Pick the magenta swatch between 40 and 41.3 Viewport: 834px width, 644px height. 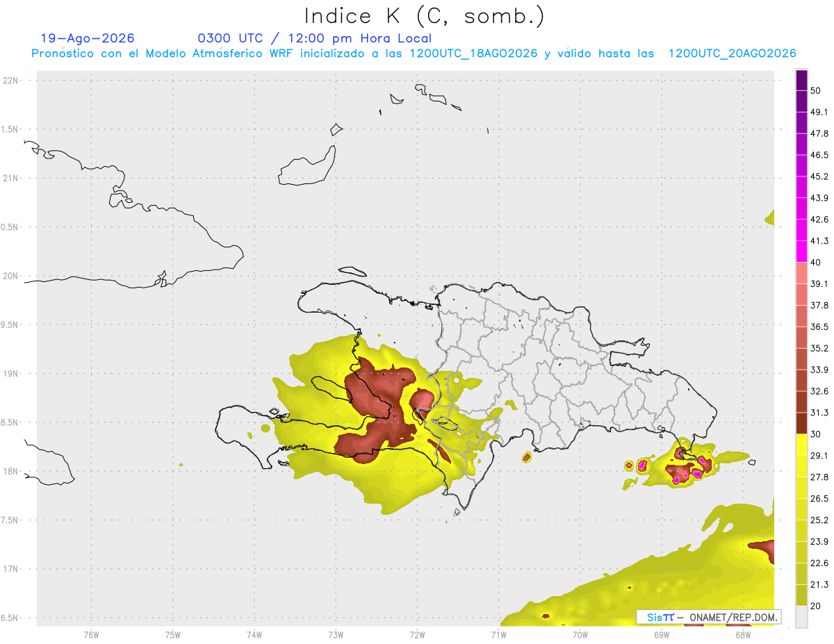point(801,252)
